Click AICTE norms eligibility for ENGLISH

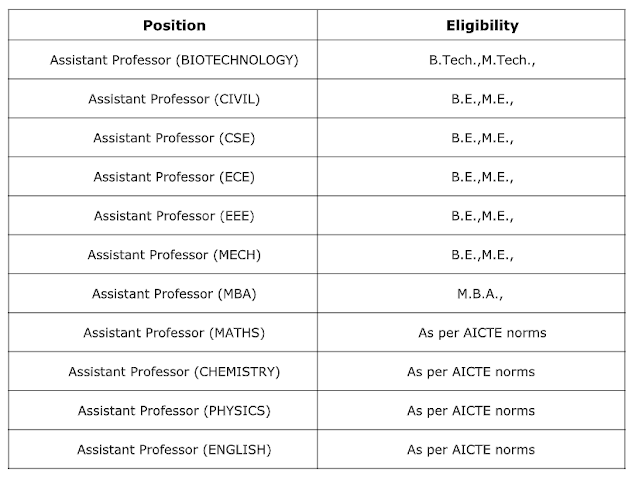coord(471,449)
